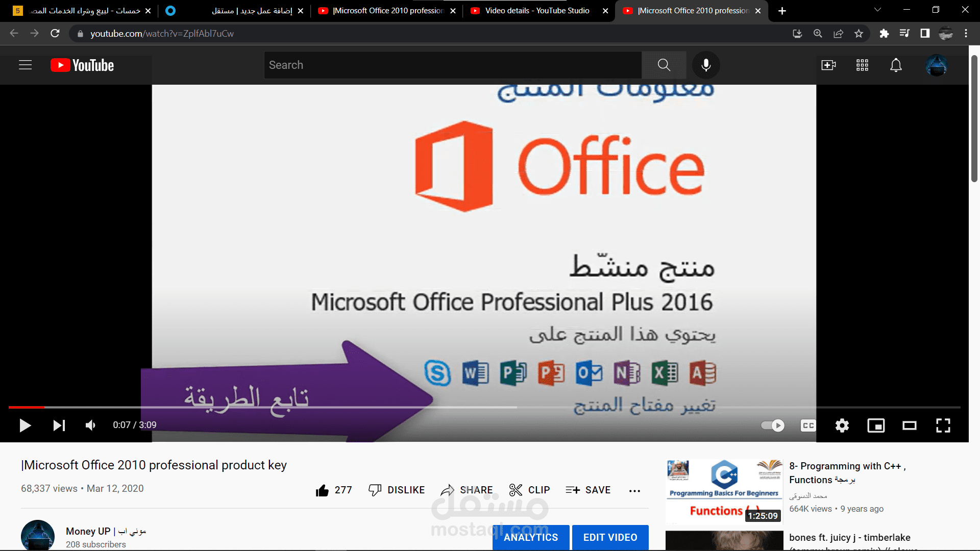980x551 pixels.
Task: Click the Edit Video button
Action: click(609, 538)
